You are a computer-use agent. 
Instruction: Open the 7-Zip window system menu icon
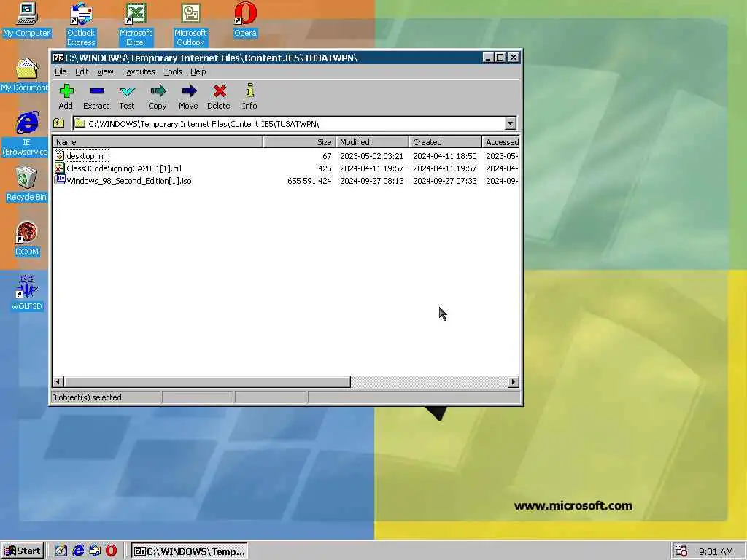(58, 58)
